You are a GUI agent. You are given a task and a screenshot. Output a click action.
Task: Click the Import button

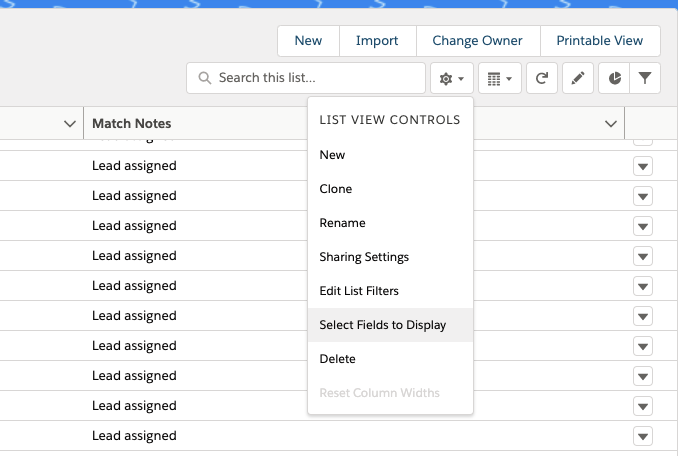point(377,41)
